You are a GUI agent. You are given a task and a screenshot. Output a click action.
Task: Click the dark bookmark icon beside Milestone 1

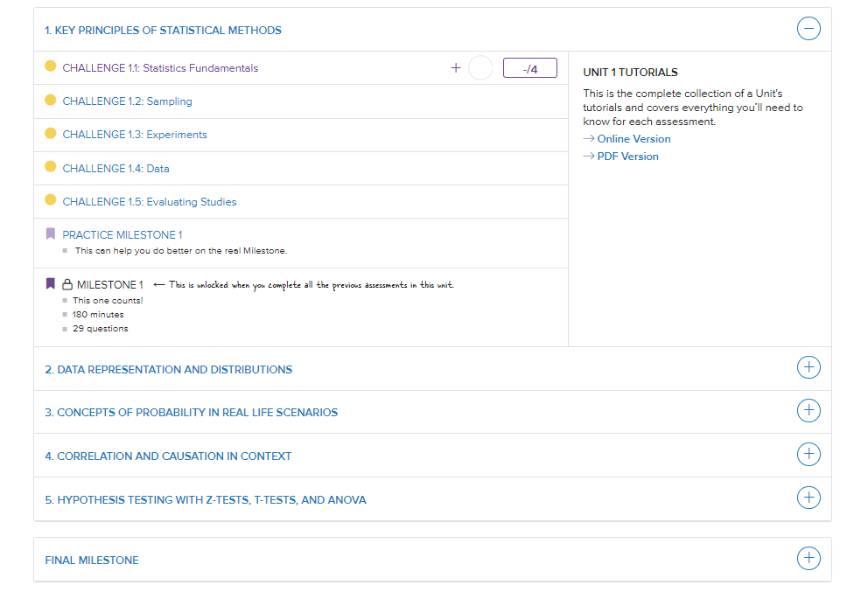tap(51, 284)
